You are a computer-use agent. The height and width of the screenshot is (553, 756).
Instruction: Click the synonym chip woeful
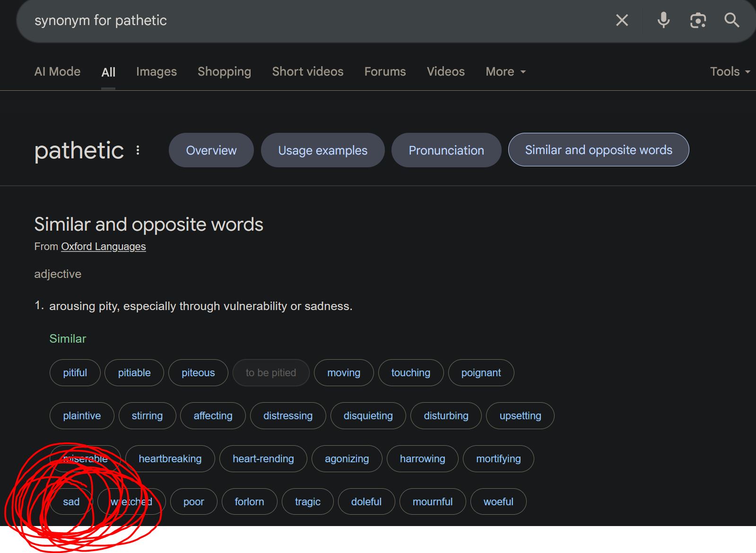pos(498,501)
